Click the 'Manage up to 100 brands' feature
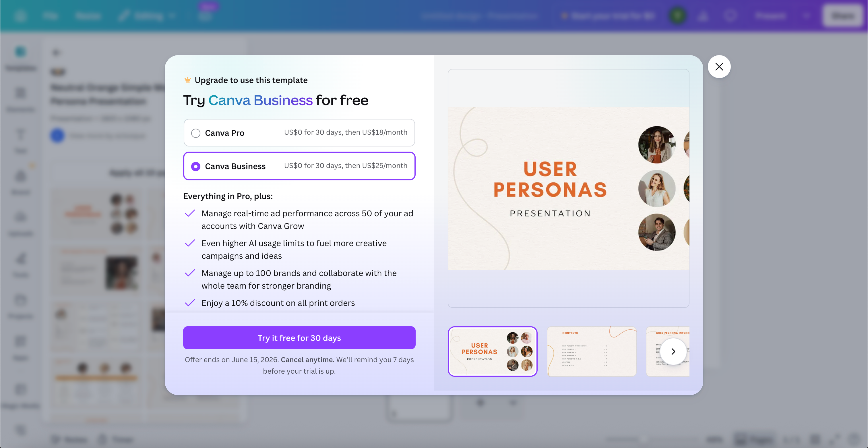This screenshot has width=868, height=448. pyautogui.click(x=299, y=279)
